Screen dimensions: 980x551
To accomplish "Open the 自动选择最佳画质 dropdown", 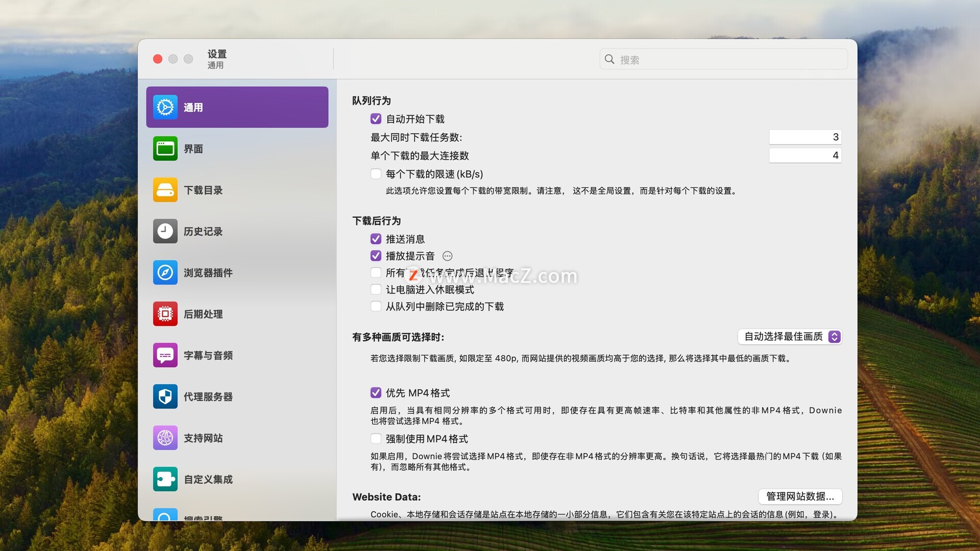I will pyautogui.click(x=790, y=337).
